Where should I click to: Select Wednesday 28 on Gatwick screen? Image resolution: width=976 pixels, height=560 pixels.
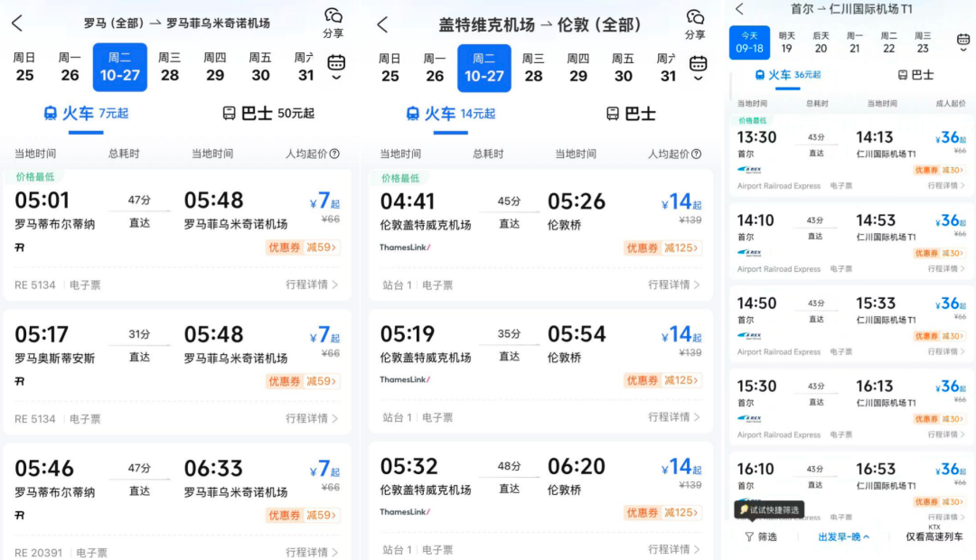coord(533,69)
